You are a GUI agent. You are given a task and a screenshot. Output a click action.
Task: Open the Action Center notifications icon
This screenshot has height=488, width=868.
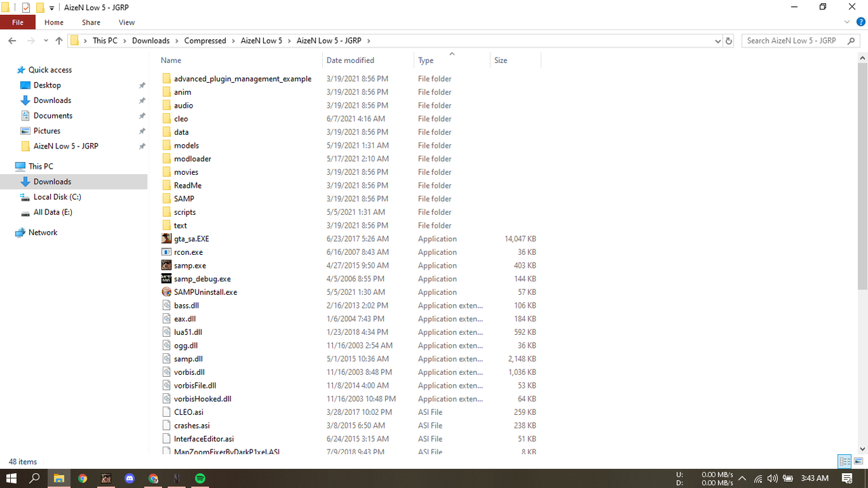(847, 479)
